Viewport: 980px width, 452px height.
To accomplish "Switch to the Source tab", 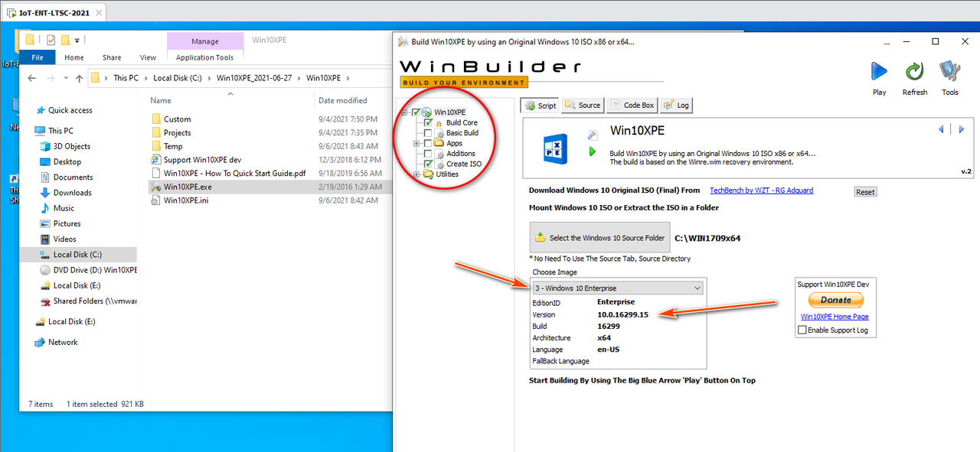I will [x=582, y=106].
